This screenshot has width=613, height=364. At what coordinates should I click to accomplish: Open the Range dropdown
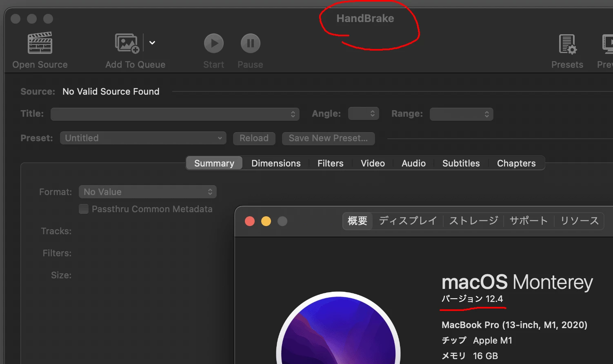coord(462,114)
